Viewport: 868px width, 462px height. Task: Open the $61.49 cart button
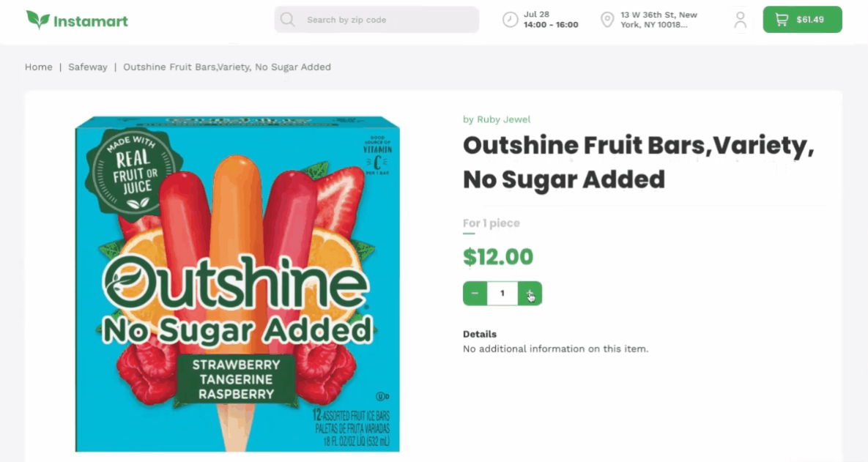coord(802,19)
